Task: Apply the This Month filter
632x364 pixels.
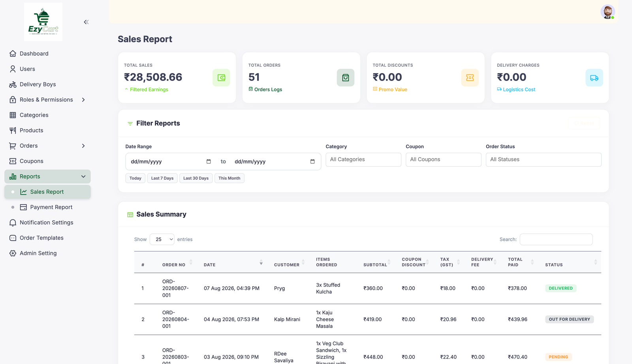Action: pyautogui.click(x=229, y=178)
